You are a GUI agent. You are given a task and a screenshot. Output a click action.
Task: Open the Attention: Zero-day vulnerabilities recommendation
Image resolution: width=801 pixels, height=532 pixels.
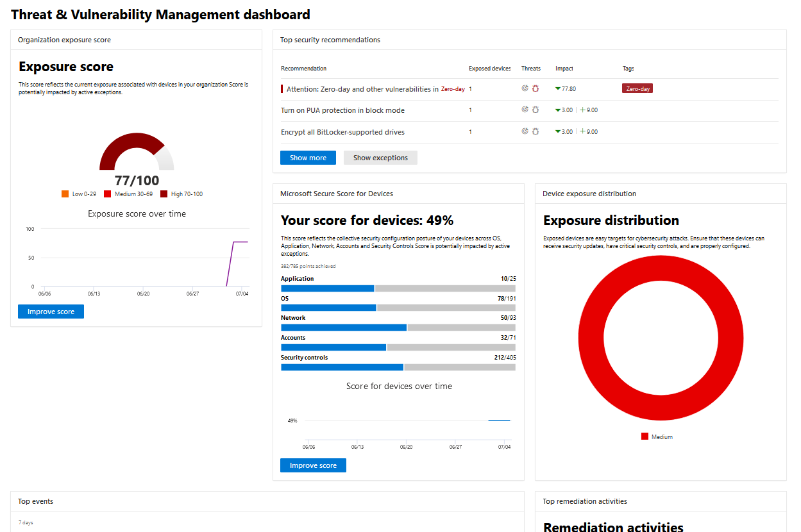click(362, 89)
